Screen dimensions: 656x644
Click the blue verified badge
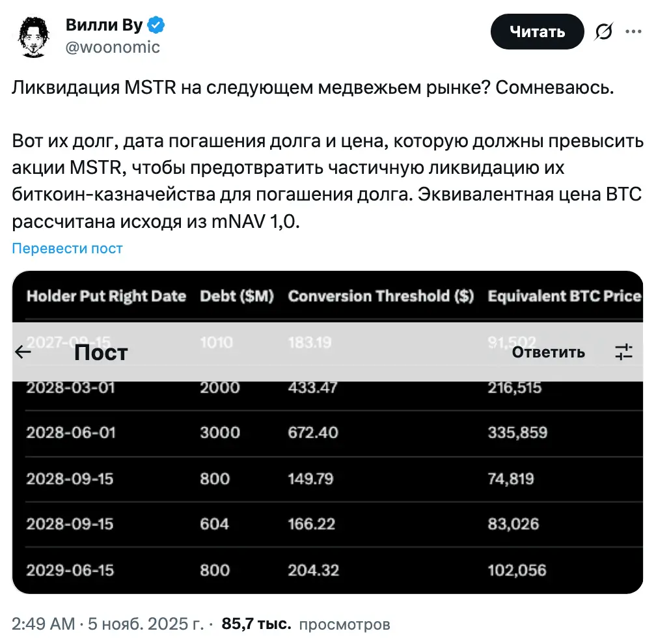[156, 25]
